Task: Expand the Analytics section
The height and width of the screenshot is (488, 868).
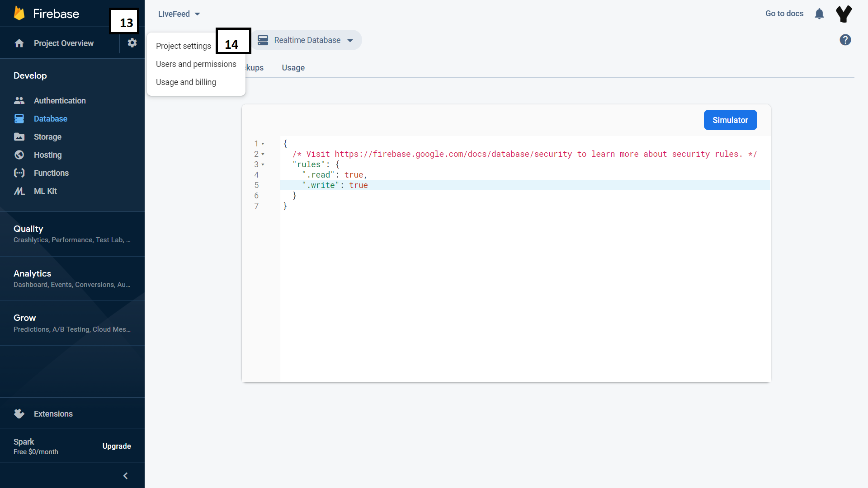Action: coord(72,278)
